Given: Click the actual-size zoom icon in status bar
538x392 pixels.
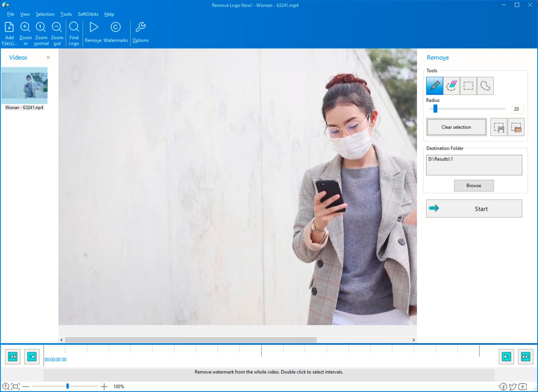Looking at the screenshot, I should pyautogui.click(x=6, y=386).
